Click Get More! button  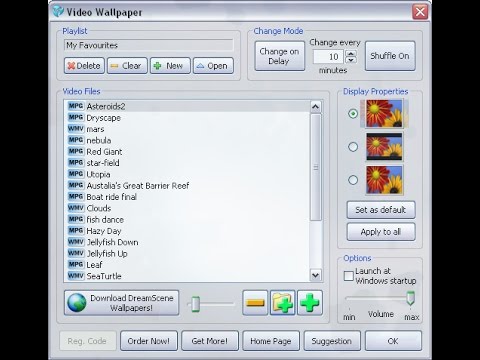[210, 341]
